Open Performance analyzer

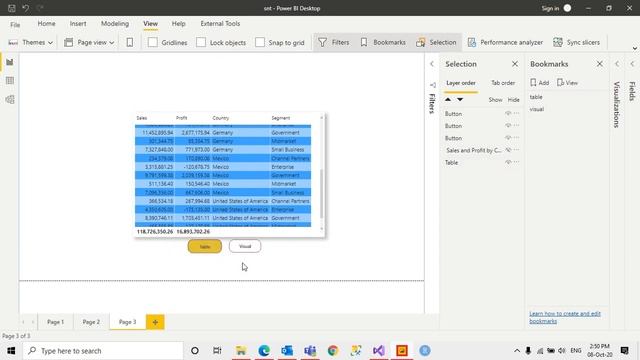pos(505,42)
